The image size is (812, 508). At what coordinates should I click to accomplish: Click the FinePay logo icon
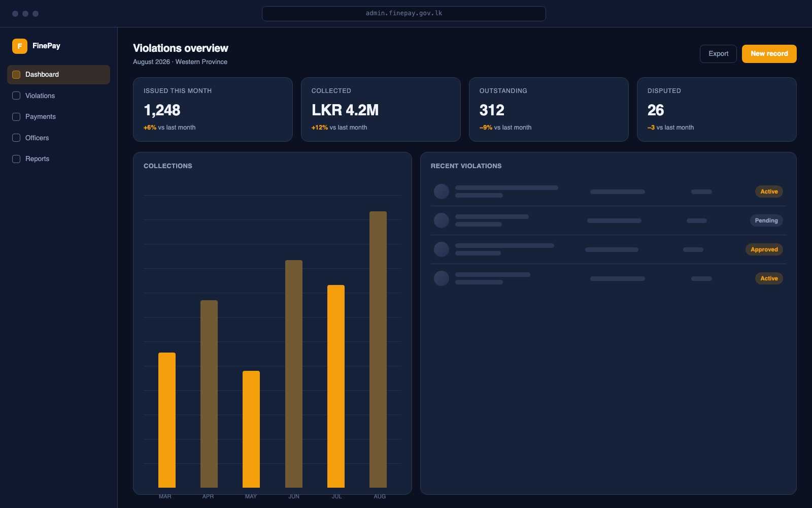tap(20, 46)
